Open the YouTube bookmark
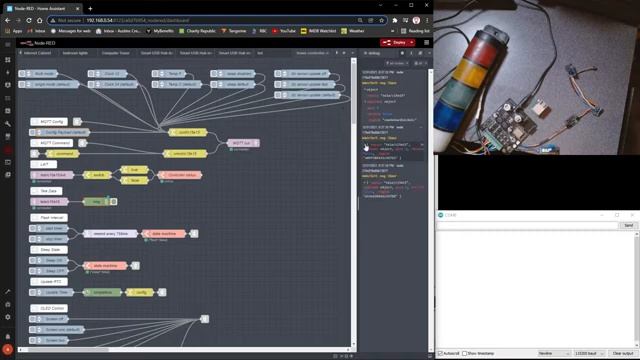Image resolution: width=640 pixels, height=360 pixels. click(284, 31)
